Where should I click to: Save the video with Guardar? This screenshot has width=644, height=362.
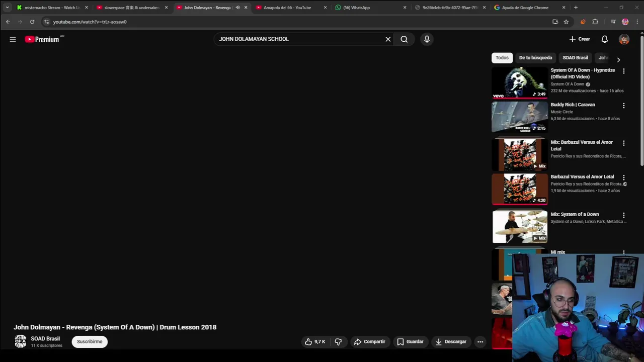410,342
